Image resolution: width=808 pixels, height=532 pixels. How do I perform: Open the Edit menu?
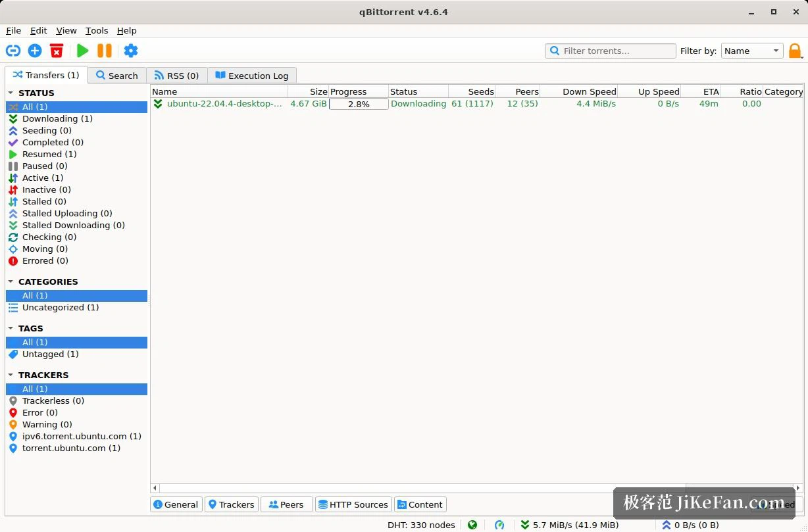[x=39, y=30]
